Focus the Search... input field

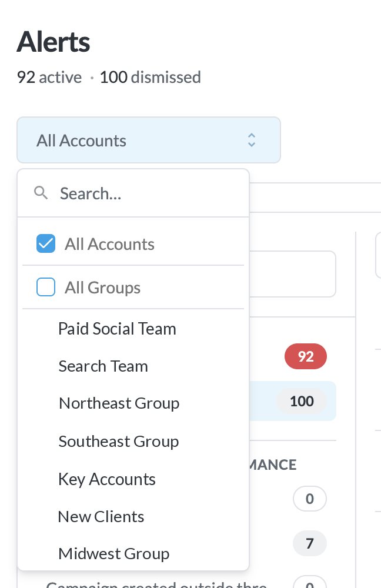click(x=133, y=193)
